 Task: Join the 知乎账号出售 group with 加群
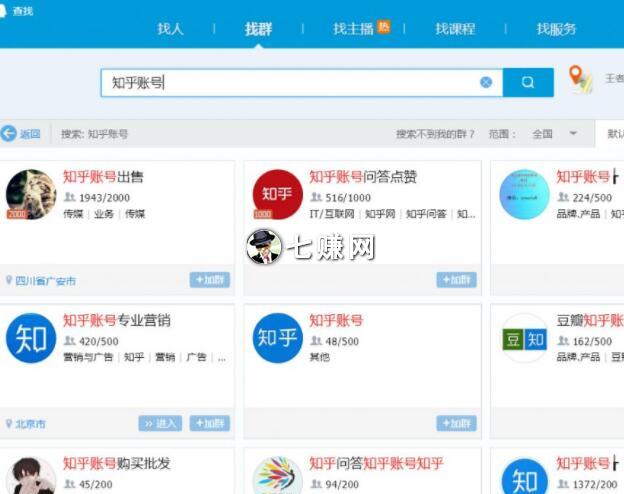click(x=210, y=280)
